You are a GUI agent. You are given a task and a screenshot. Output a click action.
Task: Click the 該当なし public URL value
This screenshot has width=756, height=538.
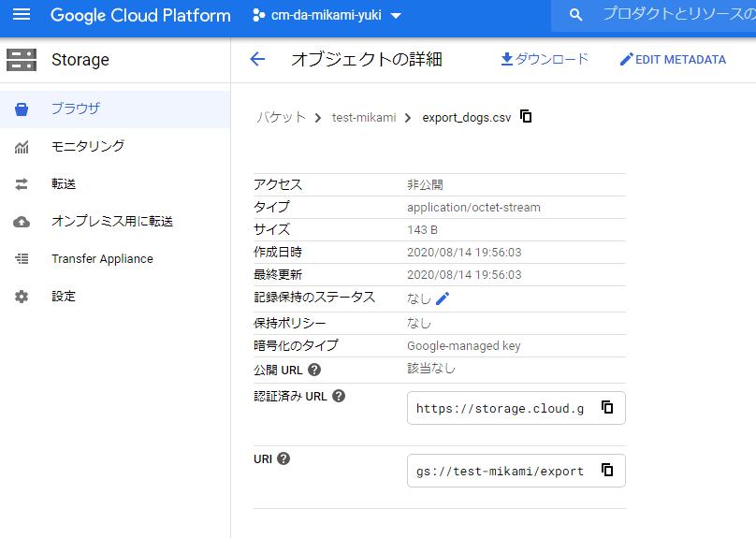tap(431, 369)
